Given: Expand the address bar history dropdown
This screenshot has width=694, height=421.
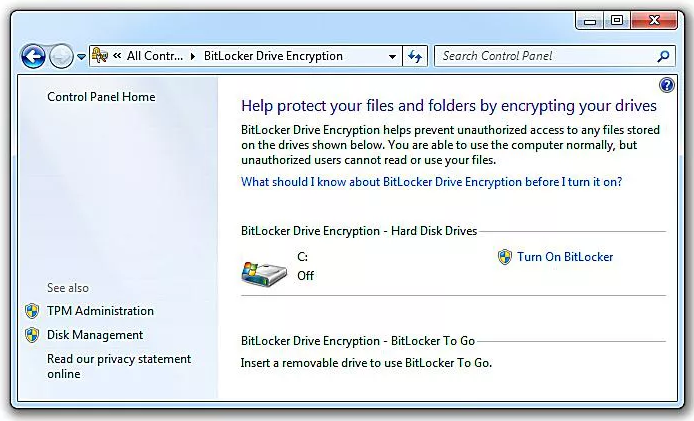Looking at the screenshot, I should click(392, 57).
